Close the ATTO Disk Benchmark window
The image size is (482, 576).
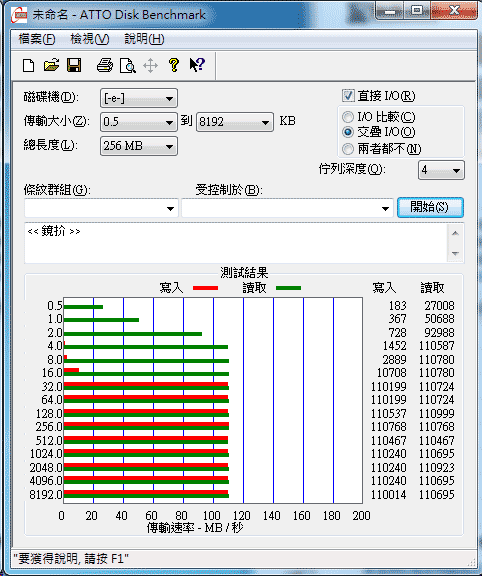[454, 11]
